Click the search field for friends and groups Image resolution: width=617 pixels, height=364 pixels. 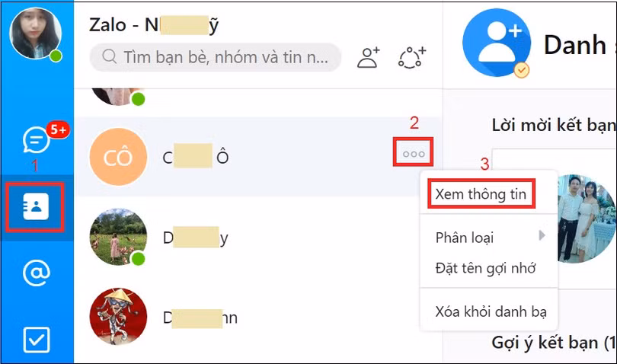point(215,57)
